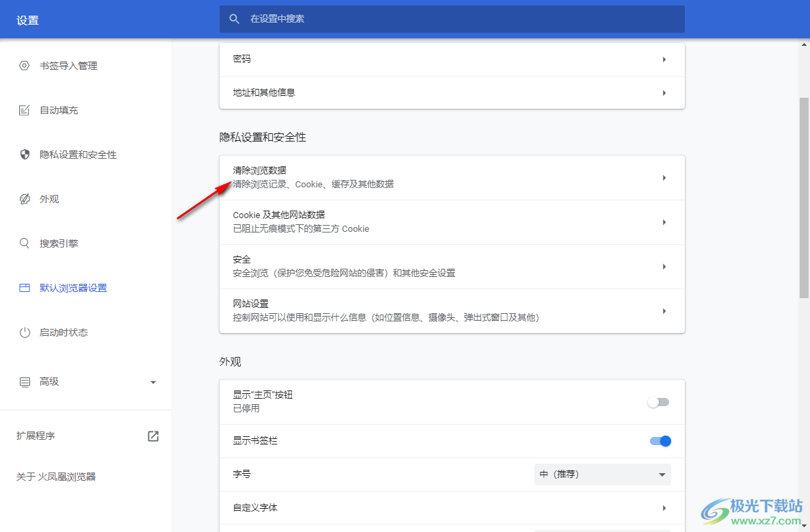The width and height of the screenshot is (810, 532).
Task: Open 书签导入管理 in the sidebar
Action: pyautogui.click(x=68, y=66)
